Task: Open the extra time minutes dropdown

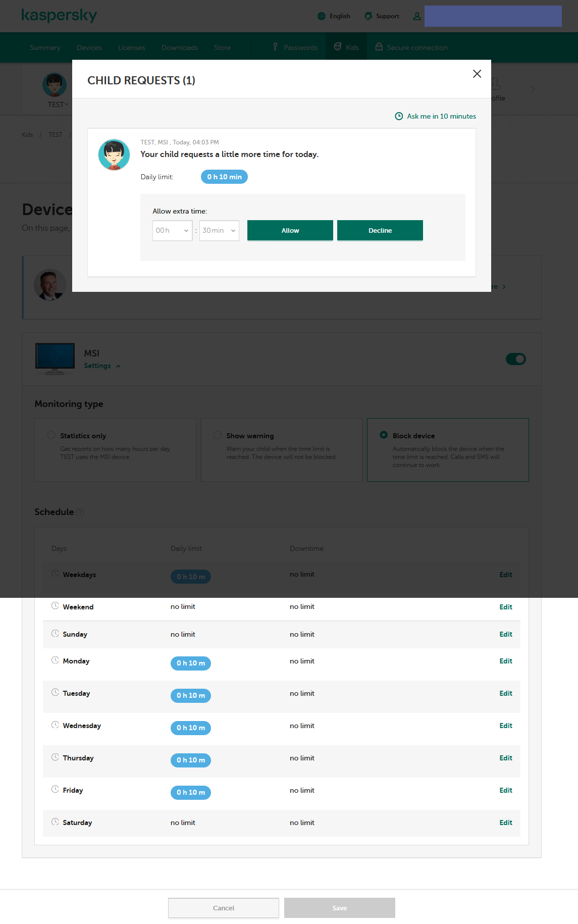Action: tap(219, 230)
